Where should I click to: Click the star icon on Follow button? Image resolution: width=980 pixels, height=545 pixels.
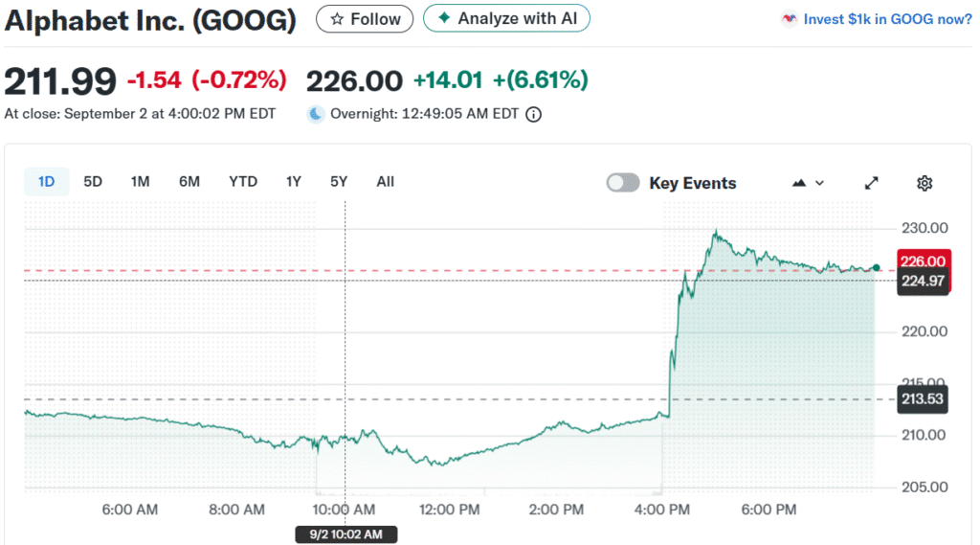pos(336,19)
